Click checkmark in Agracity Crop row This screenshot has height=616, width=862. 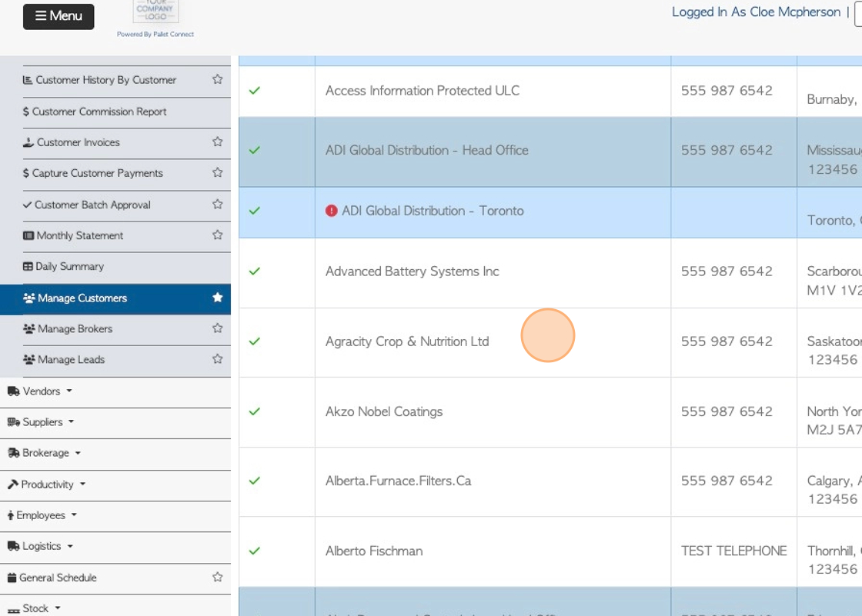coord(255,341)
